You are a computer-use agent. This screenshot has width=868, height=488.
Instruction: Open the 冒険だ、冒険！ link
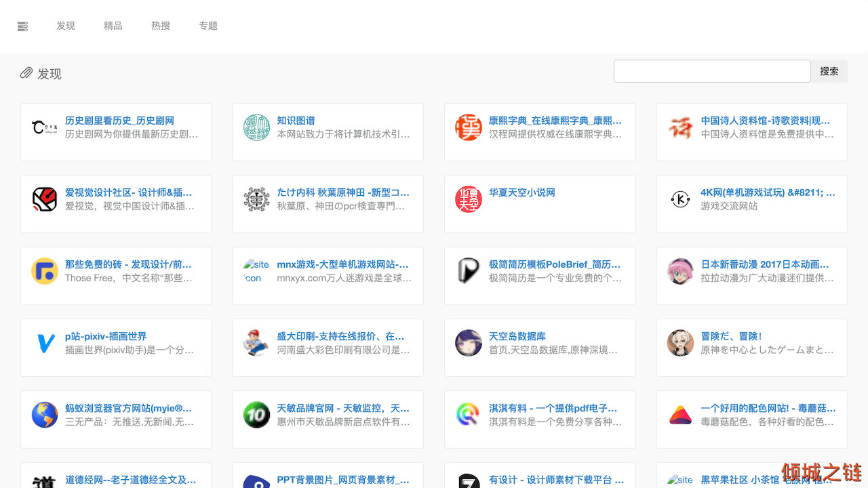coord(732,336)
